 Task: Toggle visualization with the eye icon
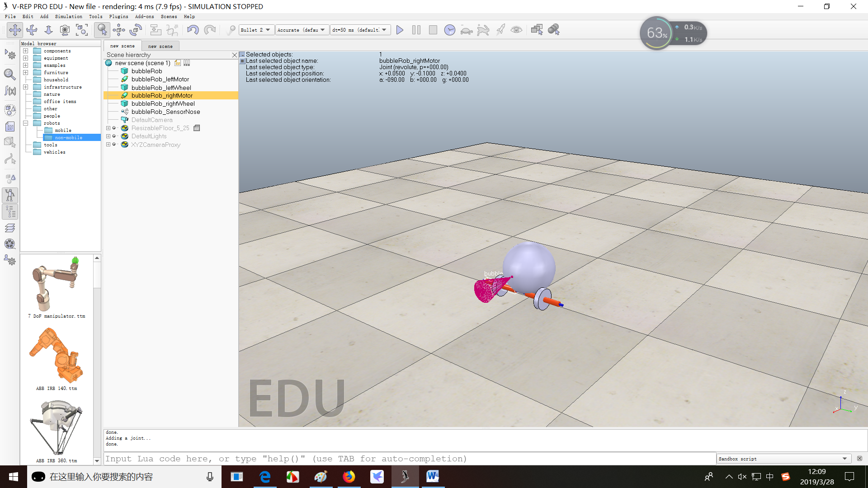point(516,30)
